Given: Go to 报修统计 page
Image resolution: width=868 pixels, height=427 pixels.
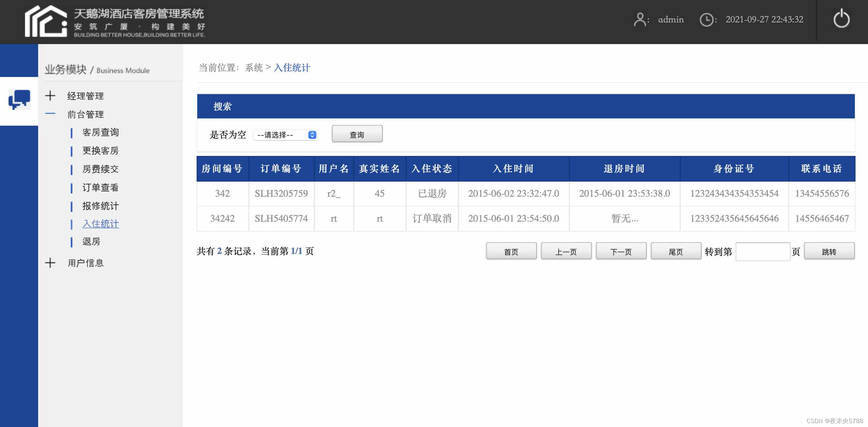Looking at the screenshot, I should pyautogui.click(x=100, y=206).
